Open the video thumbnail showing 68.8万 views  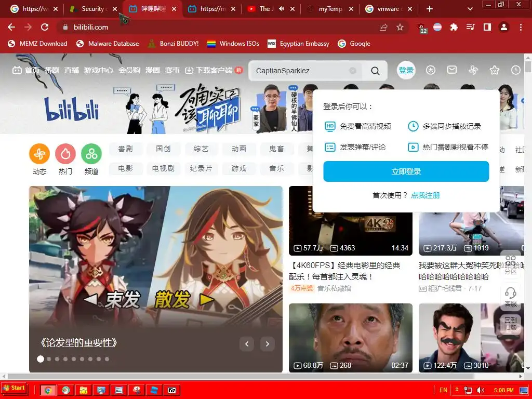(x=351, y=338)
